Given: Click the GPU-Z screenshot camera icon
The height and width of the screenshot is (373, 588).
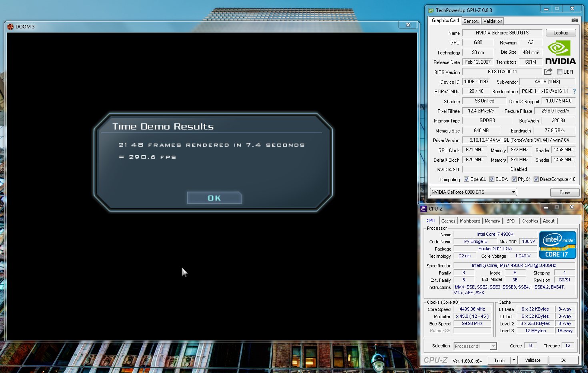Looking at the screenshot, I should (574, 20).
